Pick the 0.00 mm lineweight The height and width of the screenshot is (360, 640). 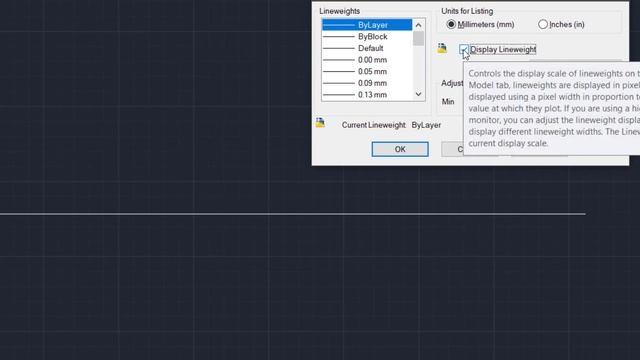(367, 60)
